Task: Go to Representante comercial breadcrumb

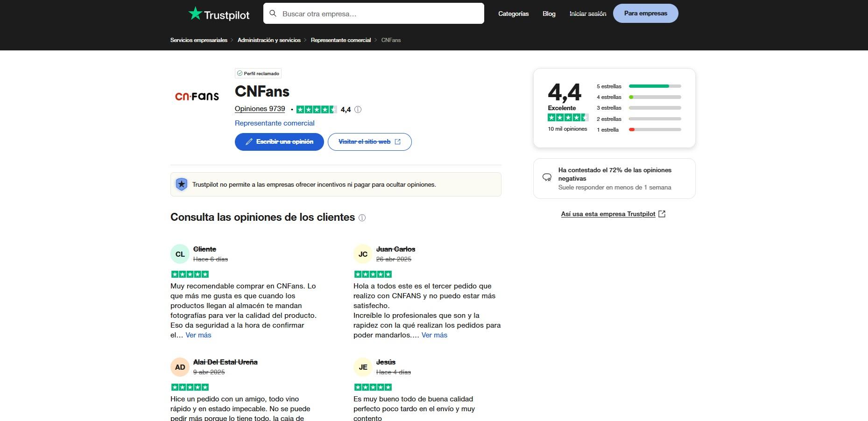Action: 340,40
